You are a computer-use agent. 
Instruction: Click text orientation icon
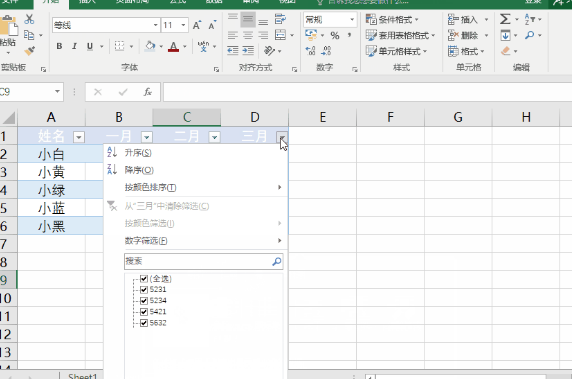pos(270,50)
